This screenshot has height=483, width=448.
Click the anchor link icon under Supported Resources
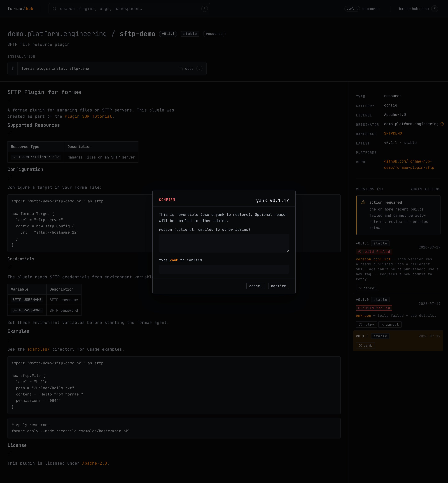tap(10, 133)
